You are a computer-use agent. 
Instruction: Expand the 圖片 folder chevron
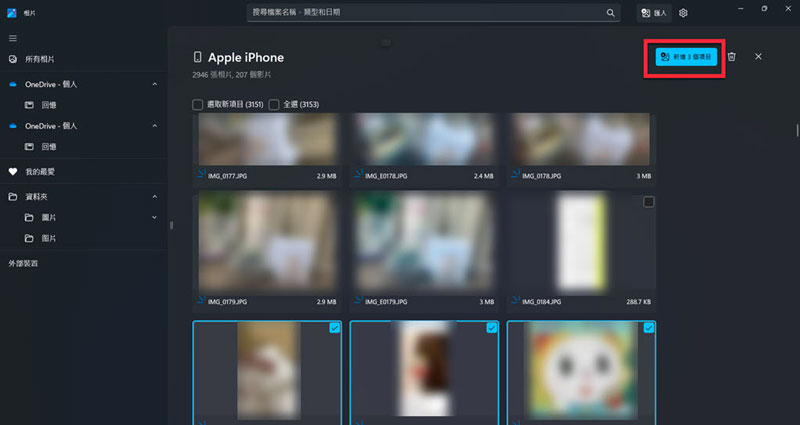point(155,218)
